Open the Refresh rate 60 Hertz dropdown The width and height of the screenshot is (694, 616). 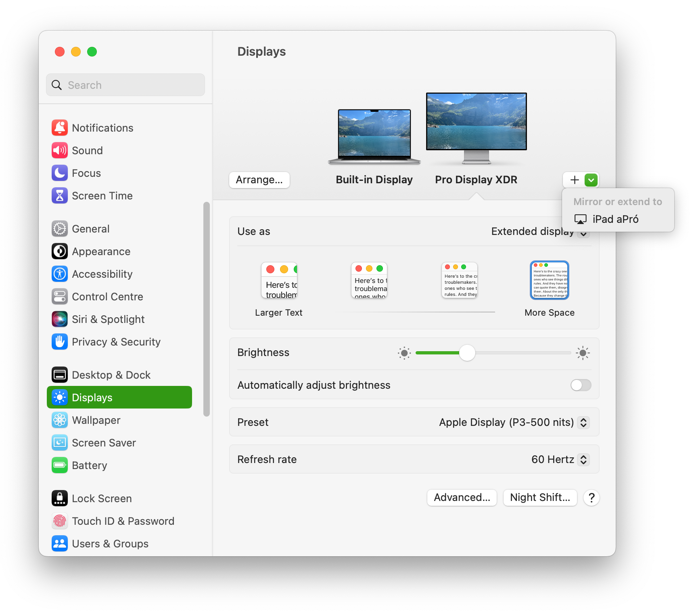coord(560,459)
